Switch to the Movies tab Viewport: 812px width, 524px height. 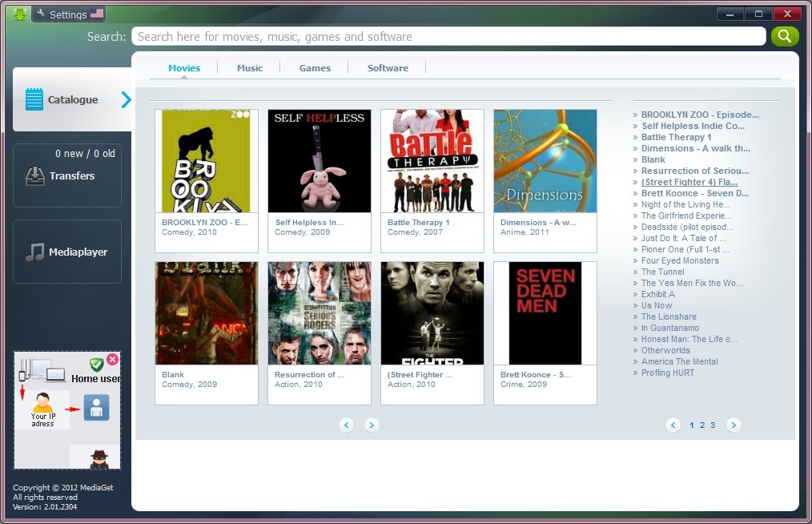pos(184,68)
